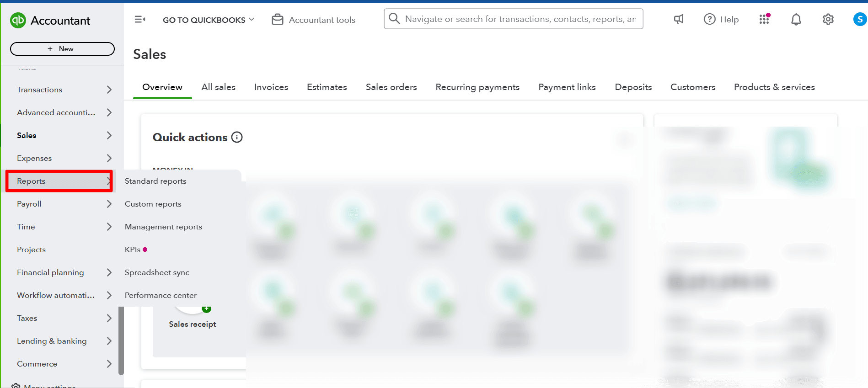Open Custom reports submenu item
Image resolution: width=868 pixels, height=388 pixels.
pos(153,204)
